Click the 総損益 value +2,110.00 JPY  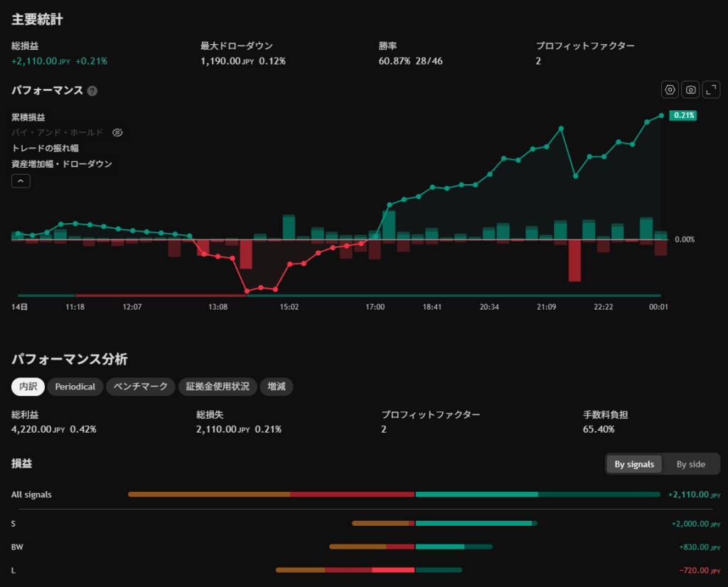click(41, 61)
